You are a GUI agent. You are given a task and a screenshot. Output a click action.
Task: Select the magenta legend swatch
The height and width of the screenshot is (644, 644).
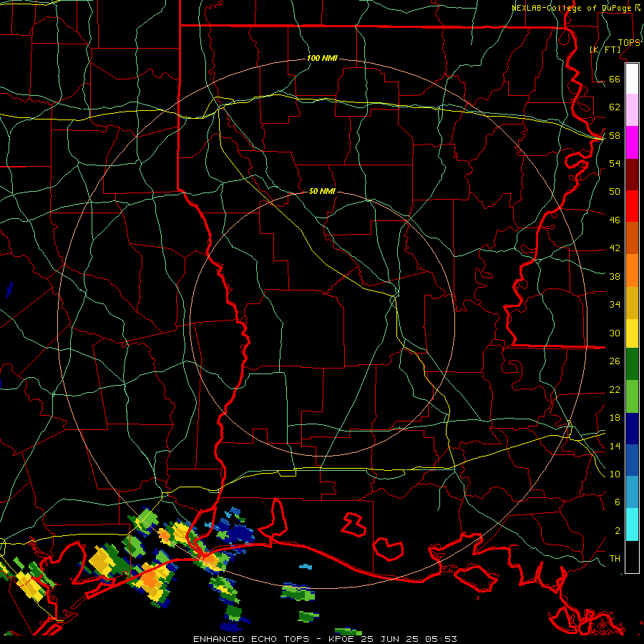(632, 142)
